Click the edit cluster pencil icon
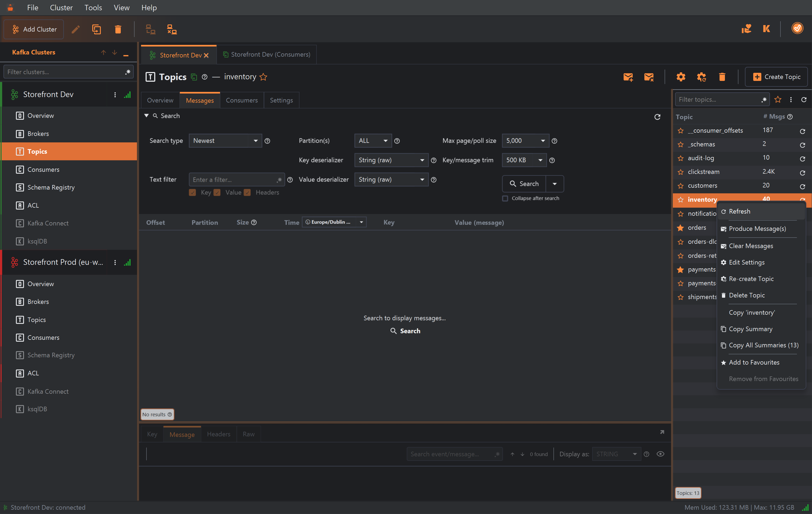 (x=75, y=29)
